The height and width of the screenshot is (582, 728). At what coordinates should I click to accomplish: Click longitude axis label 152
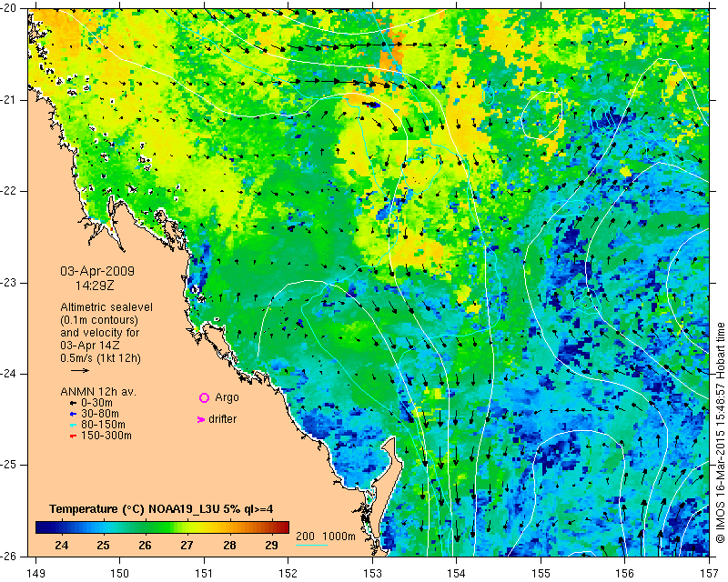point(288,574)
